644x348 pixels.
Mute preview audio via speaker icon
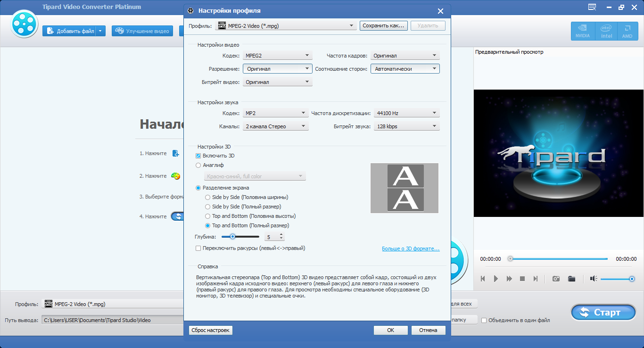click(x=594, y=279)
